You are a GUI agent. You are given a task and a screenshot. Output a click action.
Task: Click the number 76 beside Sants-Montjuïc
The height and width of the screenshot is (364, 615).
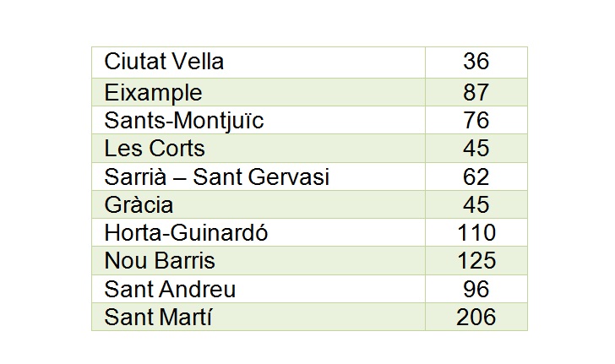[476, 120]
